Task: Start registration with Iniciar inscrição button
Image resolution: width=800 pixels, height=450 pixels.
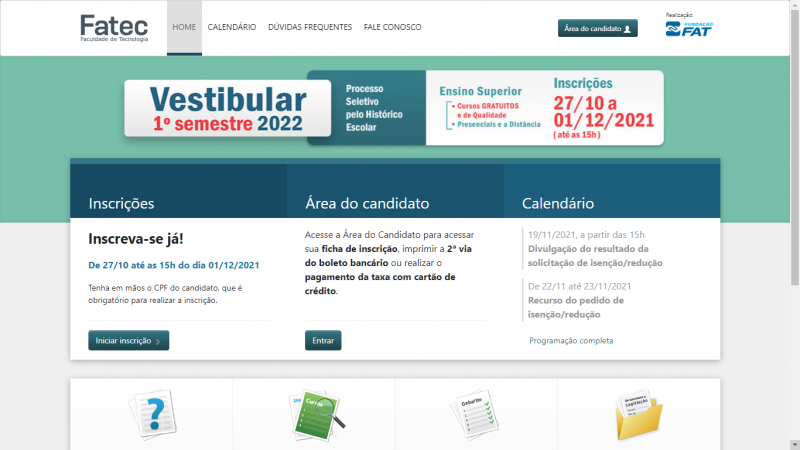Action: (x=129, y=340)
